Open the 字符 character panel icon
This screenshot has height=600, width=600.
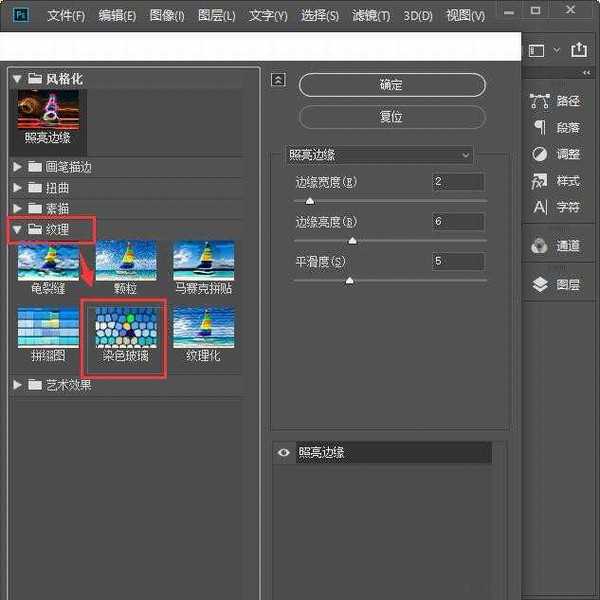pyautogui.click(x=540, y=207)
